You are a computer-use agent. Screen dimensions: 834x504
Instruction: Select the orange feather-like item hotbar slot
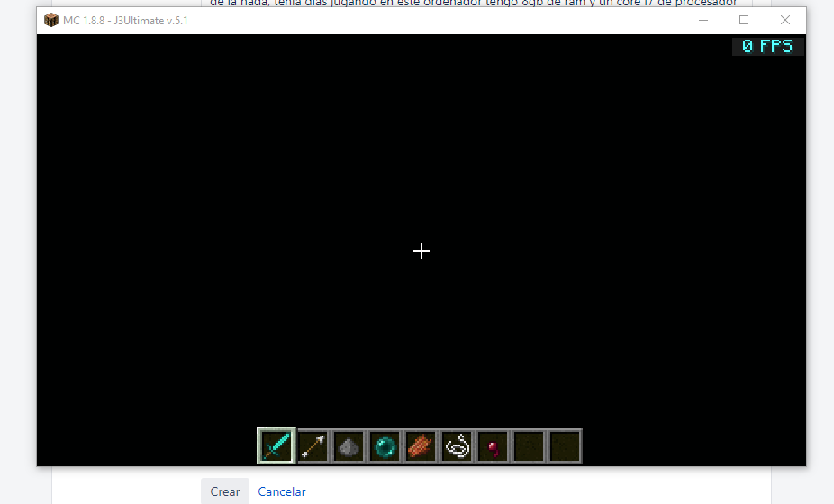421,446
